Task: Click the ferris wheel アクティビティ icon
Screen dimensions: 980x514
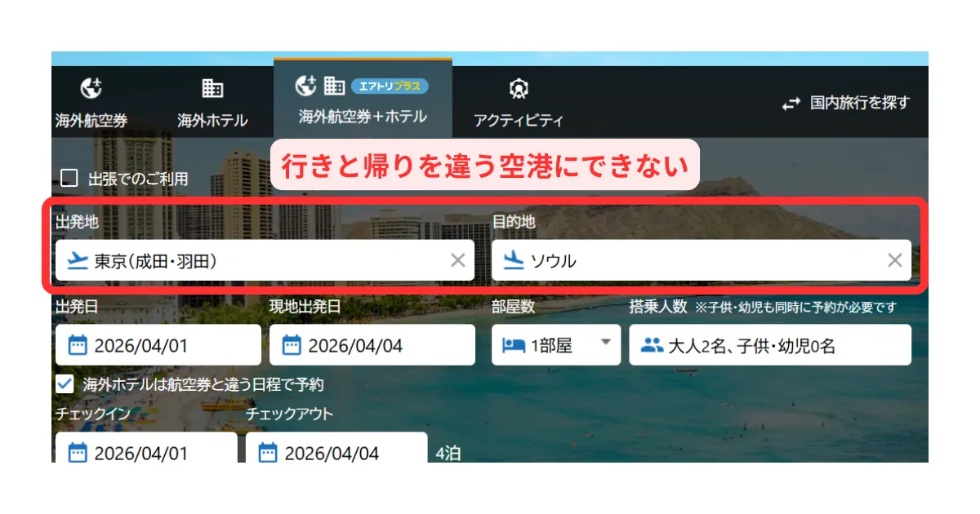Action: pyautogui.click(x=519, y=88)
